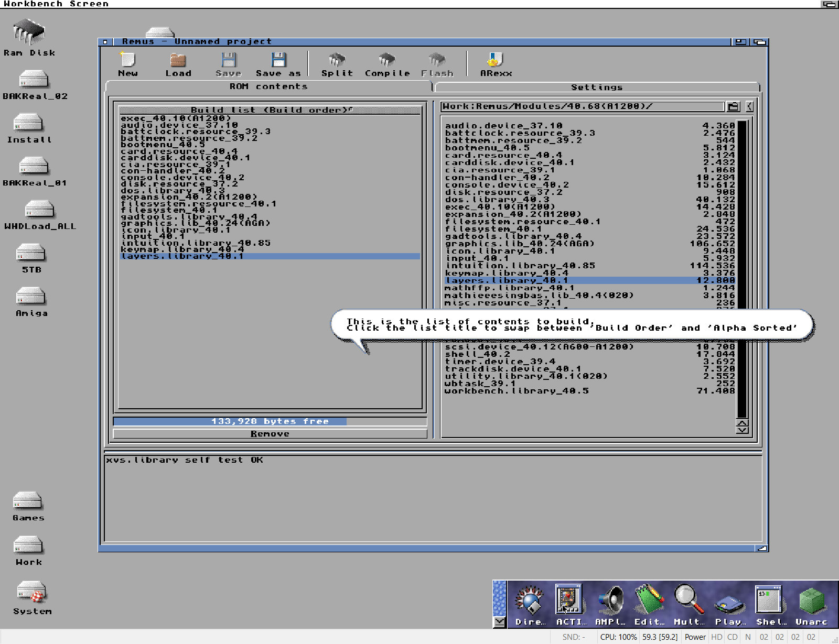
Task: Click the dock's collapse arrow button
Action: (x=500, y=622)
